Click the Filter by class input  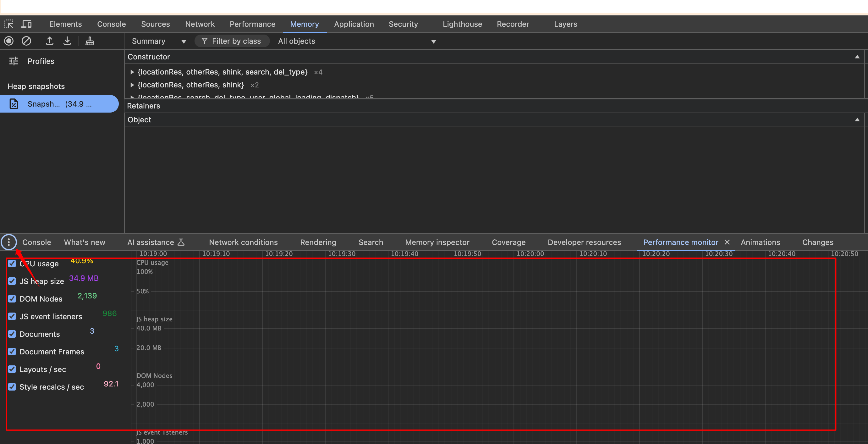coord(232,41)
